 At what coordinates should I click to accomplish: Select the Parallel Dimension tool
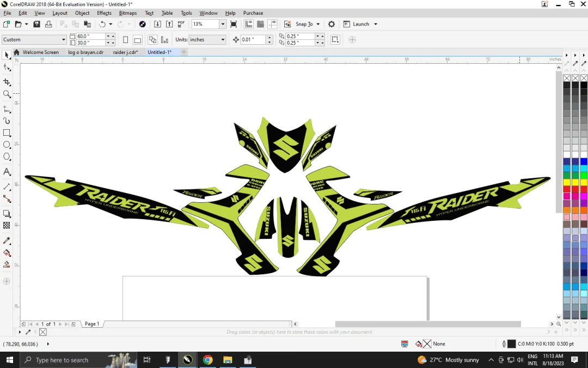7,186
